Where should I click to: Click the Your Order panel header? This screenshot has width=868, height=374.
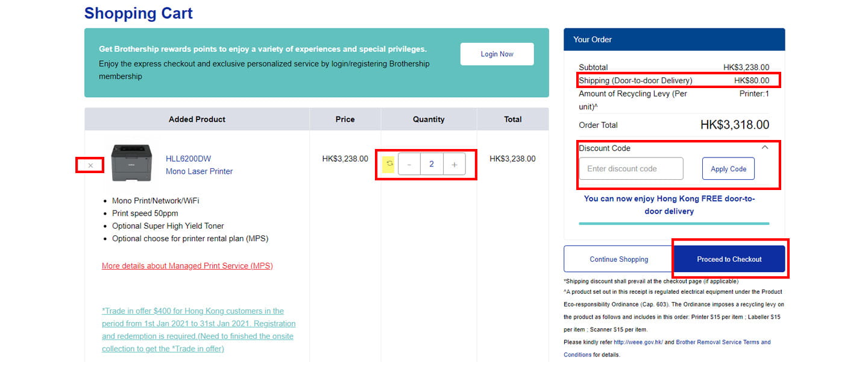(x=675, y=39)
